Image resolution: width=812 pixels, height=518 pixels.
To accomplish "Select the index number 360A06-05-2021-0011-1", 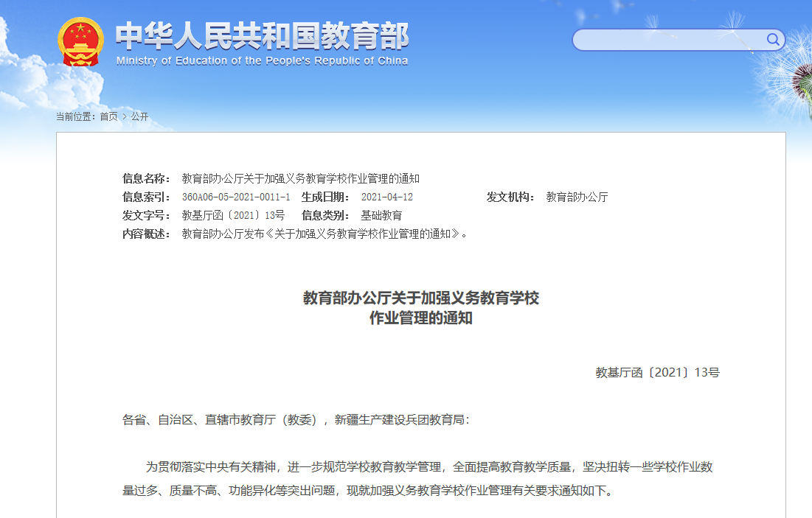I will pos(236,197).
